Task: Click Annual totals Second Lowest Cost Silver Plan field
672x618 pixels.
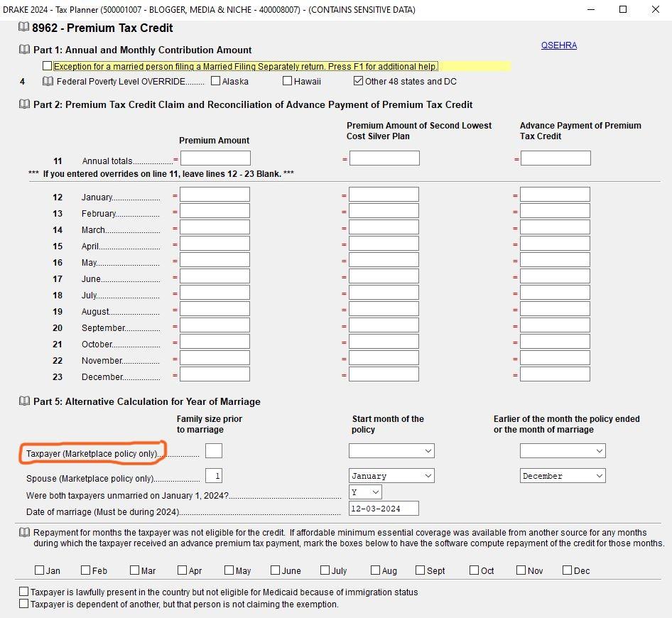Action: coord(384,158)
